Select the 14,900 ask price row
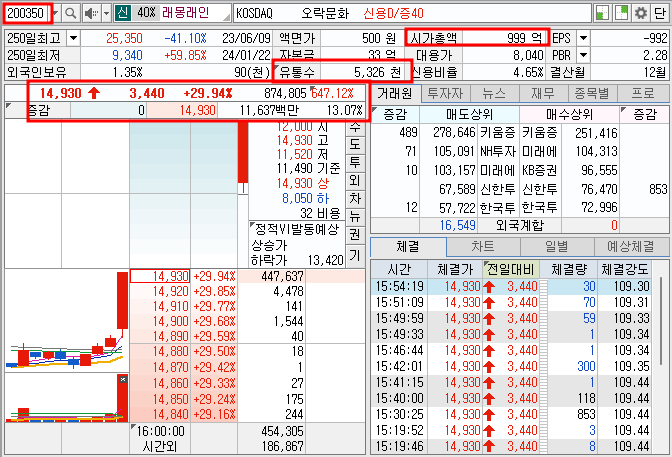The height and width of the screenshot is (457, 672). [248, 322]
